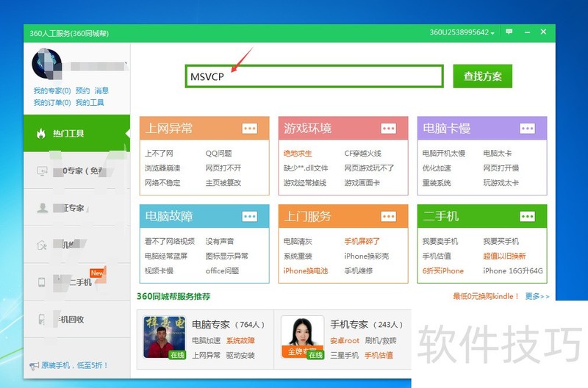Viewport: 588px width, 388px height.
Task: Click the 手机专家 expert photo thumbnail
Action: tap(302, 337)
